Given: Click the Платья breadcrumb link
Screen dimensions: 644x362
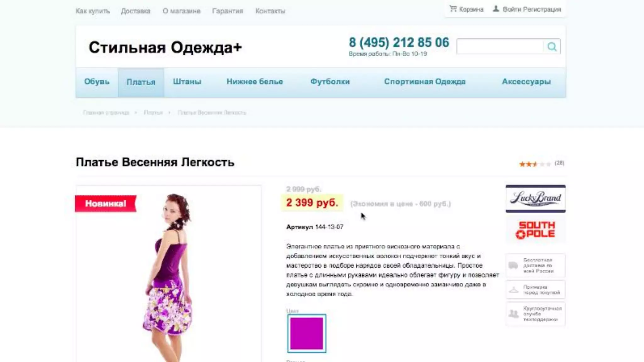Looking at the screenshot, I should [x=153, y=112].
